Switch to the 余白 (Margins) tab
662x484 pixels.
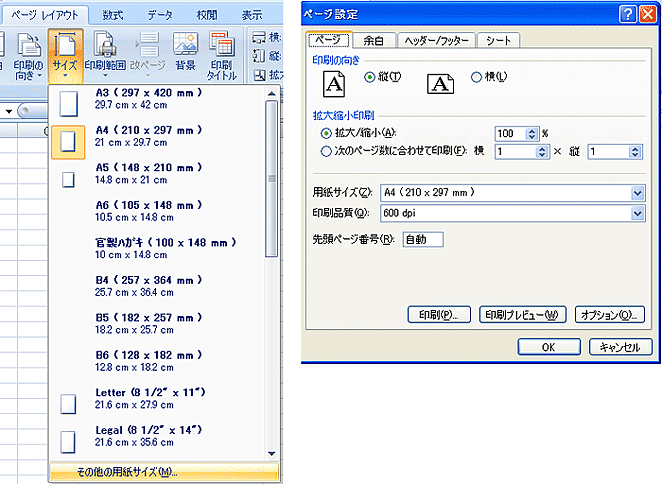(373, 41)
